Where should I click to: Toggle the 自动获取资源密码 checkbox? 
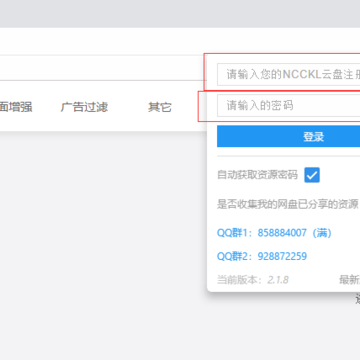click(312, 175)
